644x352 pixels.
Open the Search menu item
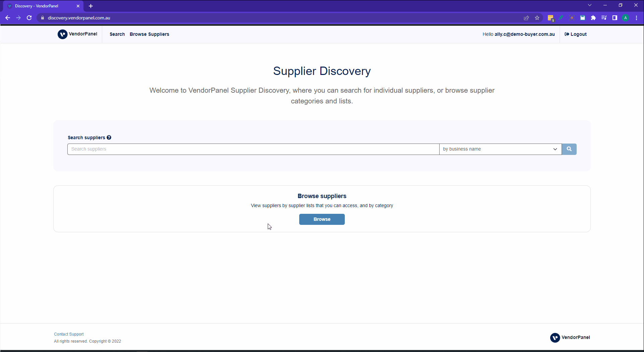[x=117, y=34]
